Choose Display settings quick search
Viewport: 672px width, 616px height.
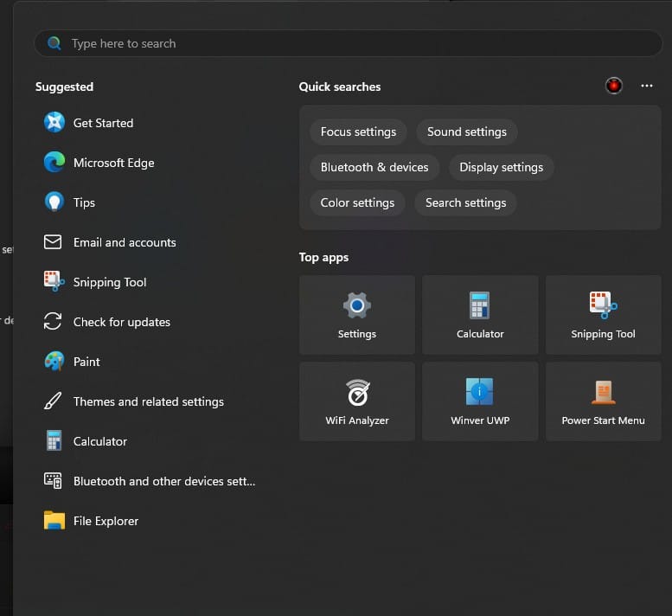(x=501, y=167)
